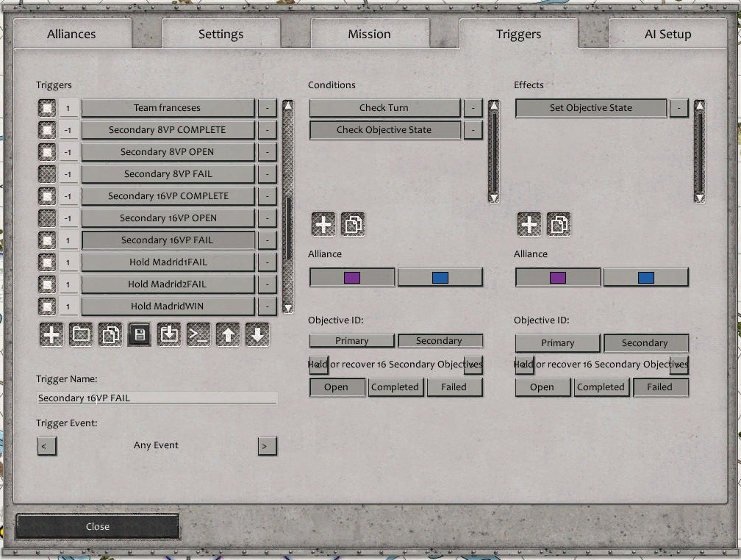The height and width of the screenshot is (560, 741).
Task: Select the Check Turn condition
Action: pos(384,108)
